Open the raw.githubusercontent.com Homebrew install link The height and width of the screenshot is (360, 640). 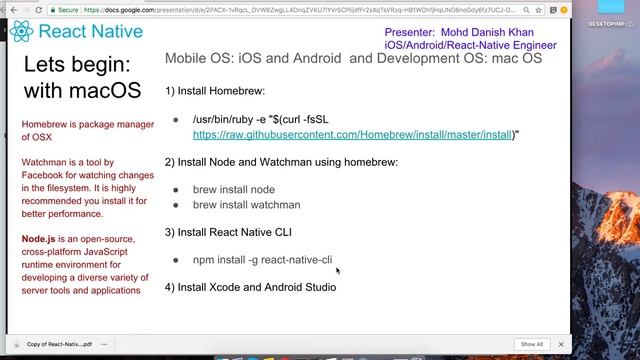point(352,135)
